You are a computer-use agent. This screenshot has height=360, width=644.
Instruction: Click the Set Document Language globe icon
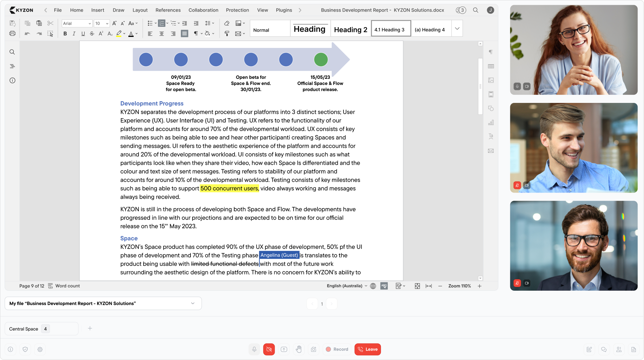pos(373,286)
